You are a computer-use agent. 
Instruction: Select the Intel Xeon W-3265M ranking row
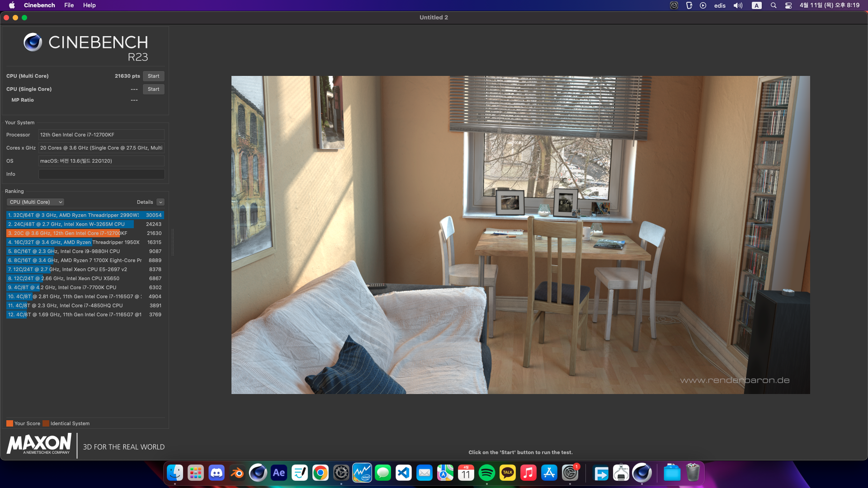[x=85, y=224]
